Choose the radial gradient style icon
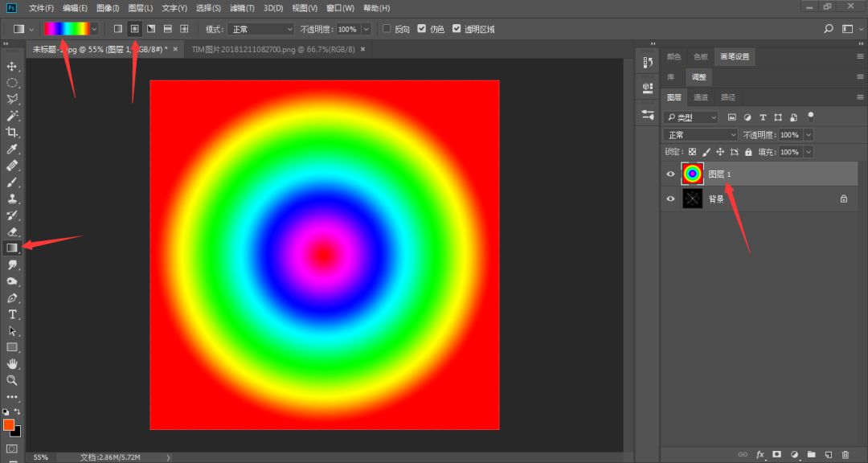The image size is (868, 463). [135, 29]
